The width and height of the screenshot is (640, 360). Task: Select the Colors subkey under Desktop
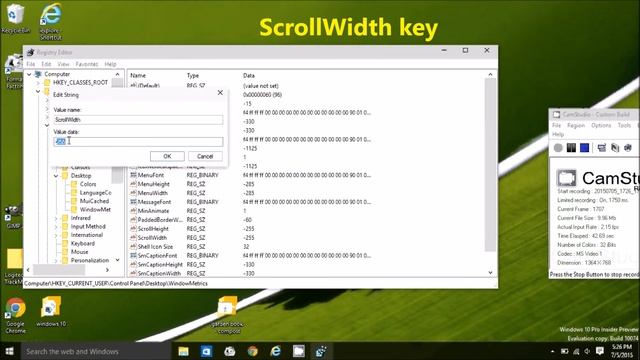(x=88, y=184)
